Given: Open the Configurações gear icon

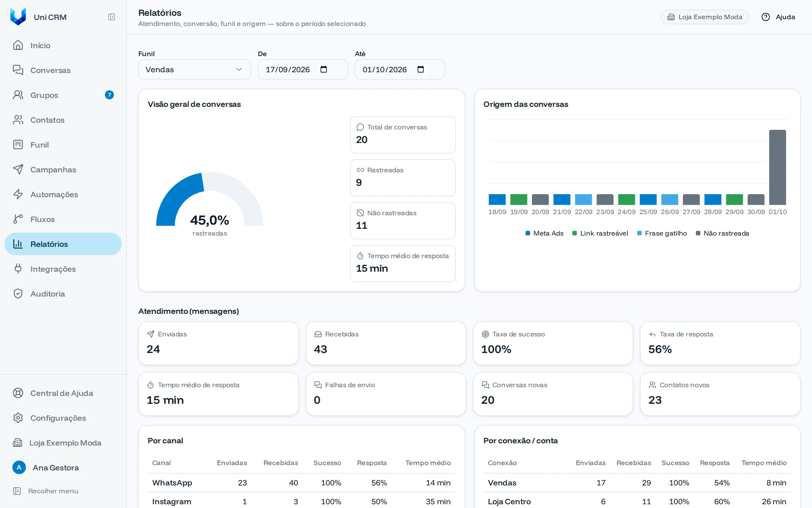Looking at the screenshot, I should (x=18, y=418).
